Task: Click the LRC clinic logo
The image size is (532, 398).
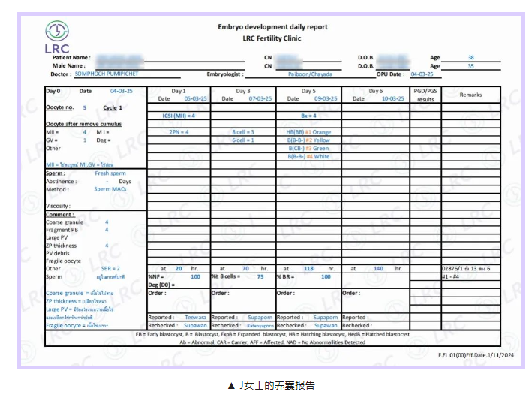Action: 57,38
